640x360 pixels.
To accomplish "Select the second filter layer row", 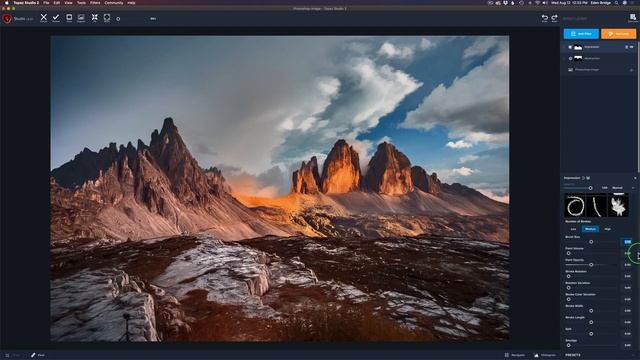I will coord(599,58).
